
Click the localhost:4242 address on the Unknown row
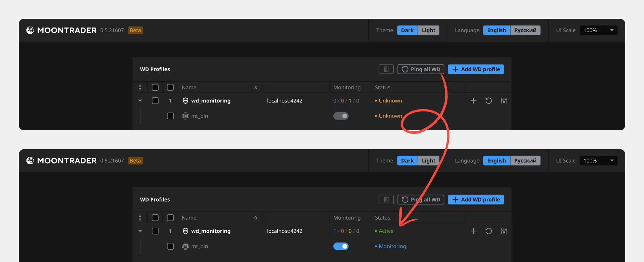click(284, 101)
